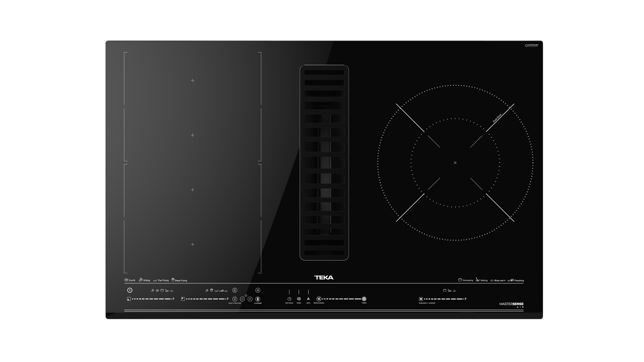The height and width of the screenshot is (362, 644).
Task: Set fan power to Turbo on speed slider
Action: tap(364, 299)
